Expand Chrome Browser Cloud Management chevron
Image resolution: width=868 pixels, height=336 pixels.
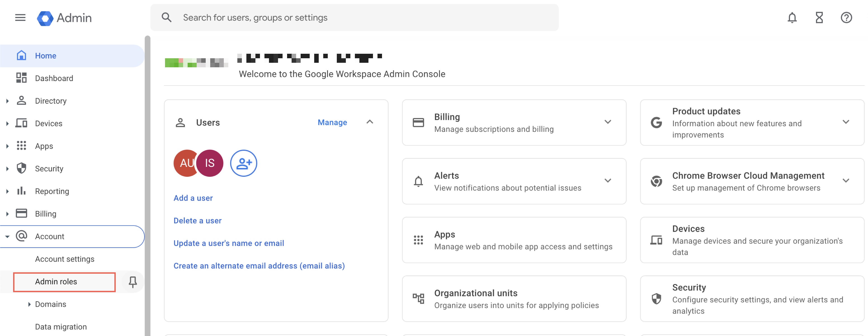[845, 180]
